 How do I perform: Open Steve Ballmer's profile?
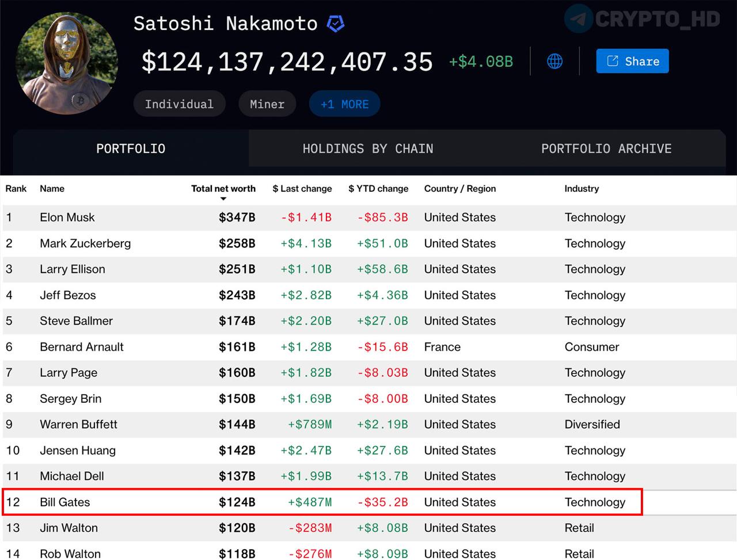76,321
